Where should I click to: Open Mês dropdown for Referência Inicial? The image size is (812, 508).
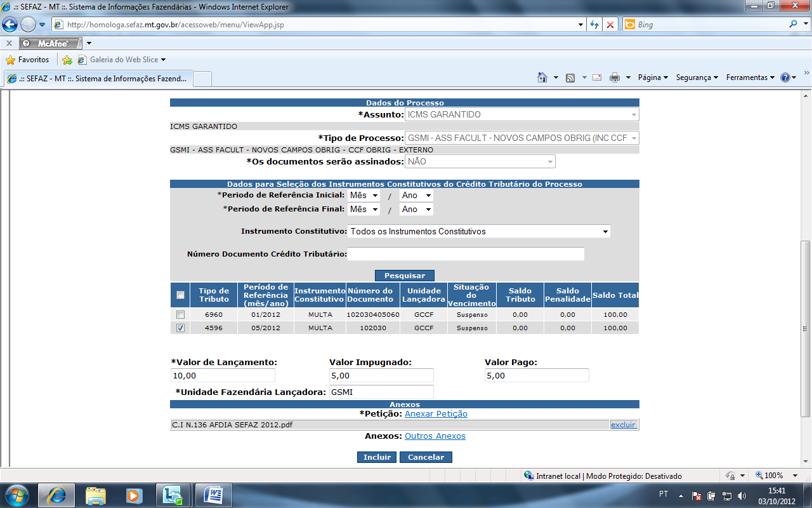(363, 196)
